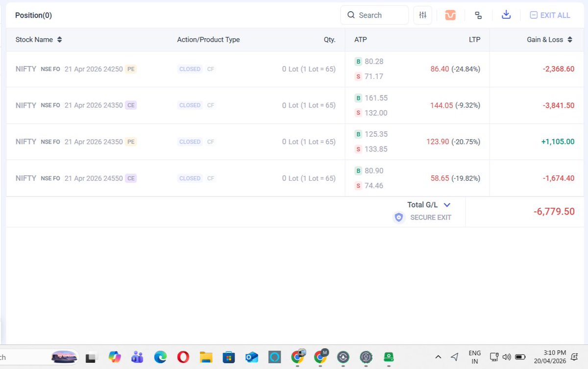
Task: Open battery status in system tray
Action: tap(520, 357)
